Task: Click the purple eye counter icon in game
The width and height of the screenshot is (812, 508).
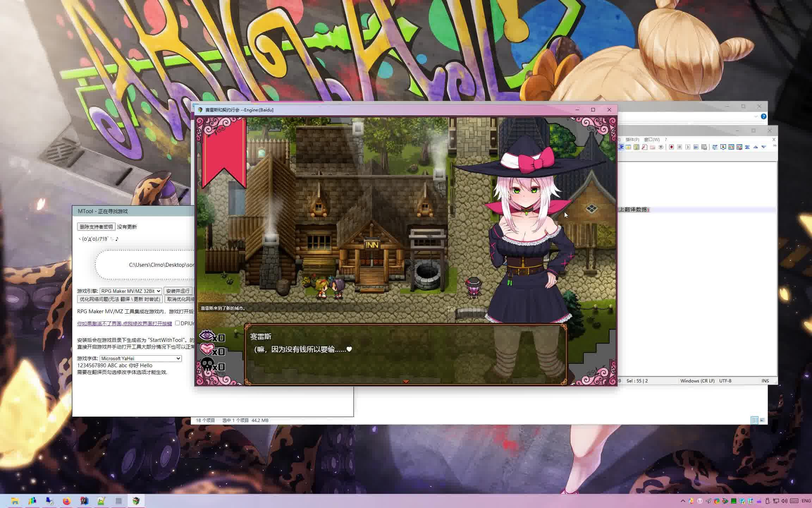Action: [x=207, y=335]
